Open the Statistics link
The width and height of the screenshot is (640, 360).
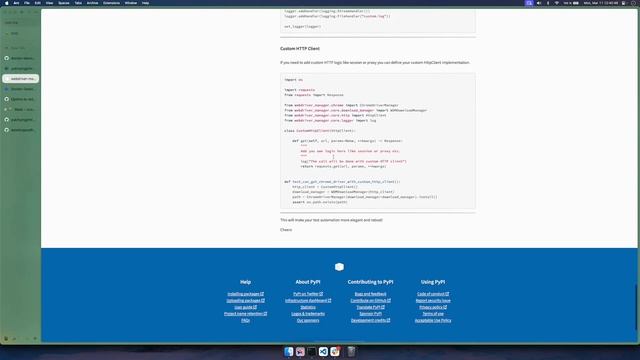pos(308,307)
